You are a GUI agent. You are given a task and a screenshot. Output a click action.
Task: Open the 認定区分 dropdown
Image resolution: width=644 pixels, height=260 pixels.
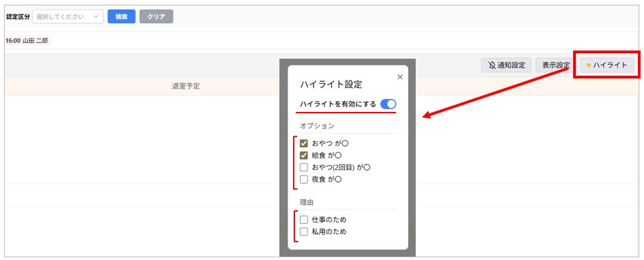click(67, 17)
